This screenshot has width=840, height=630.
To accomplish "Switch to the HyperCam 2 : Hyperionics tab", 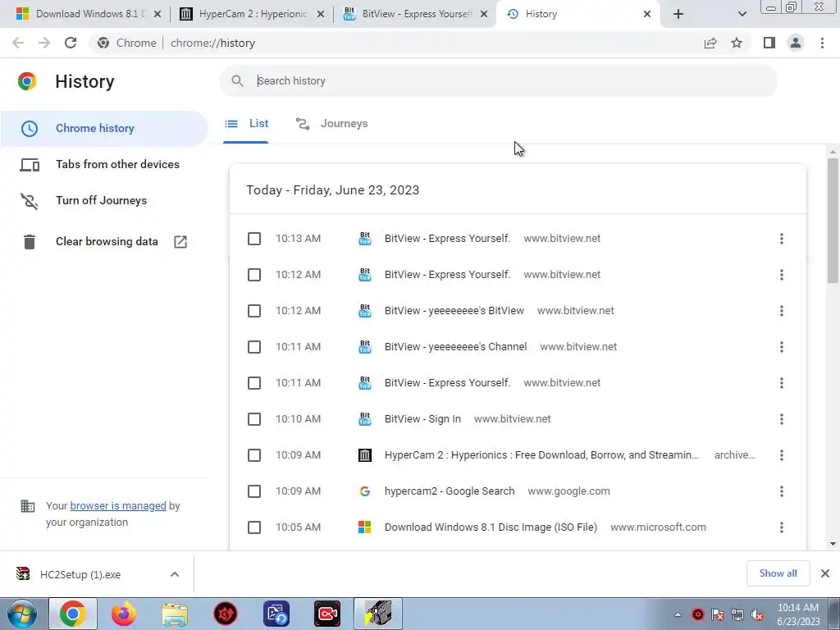I will pyautogui.click(x=252, y=14).
